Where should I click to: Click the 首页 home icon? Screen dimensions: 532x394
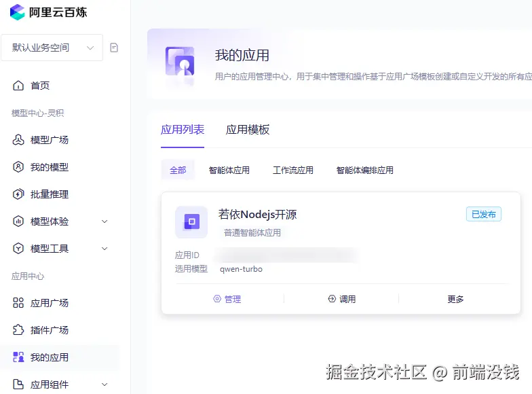(x=18, y=86)
